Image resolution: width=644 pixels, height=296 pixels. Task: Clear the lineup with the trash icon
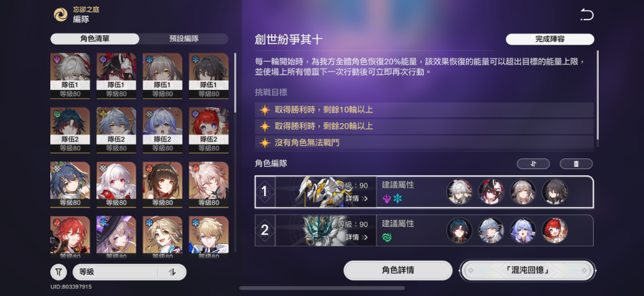coord(576,164)
